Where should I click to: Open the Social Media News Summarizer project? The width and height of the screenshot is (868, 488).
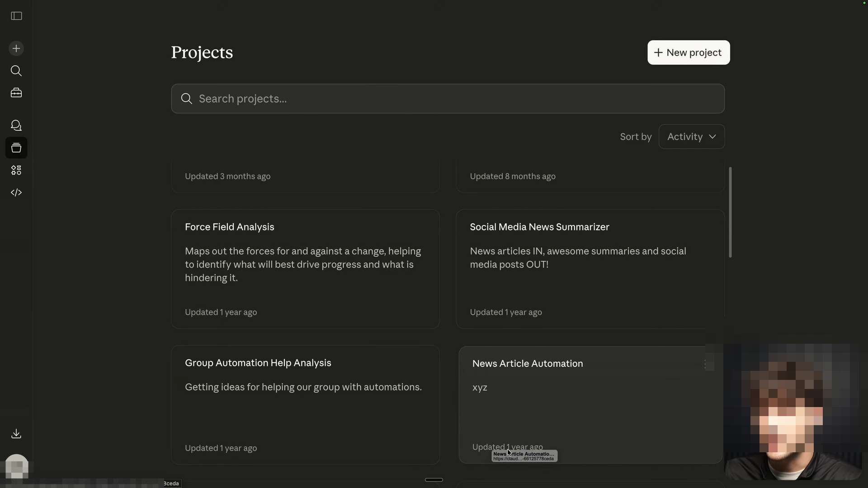point(590,269)
